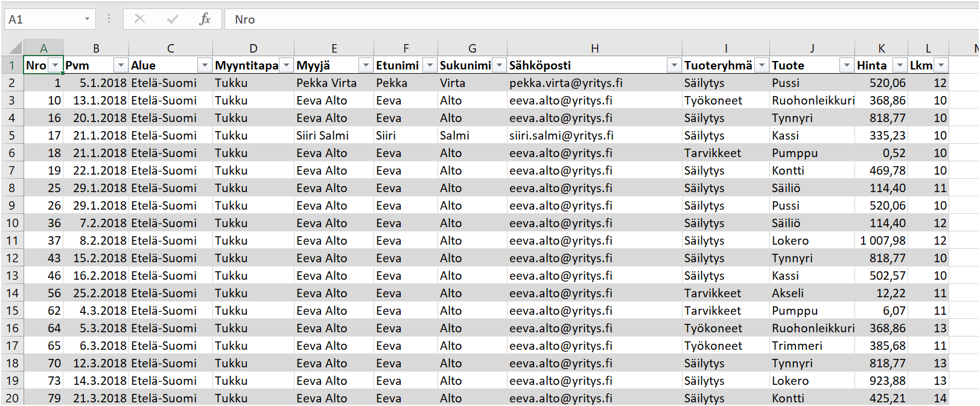
Task: Select row 17 header
Action: coord(12,346)
